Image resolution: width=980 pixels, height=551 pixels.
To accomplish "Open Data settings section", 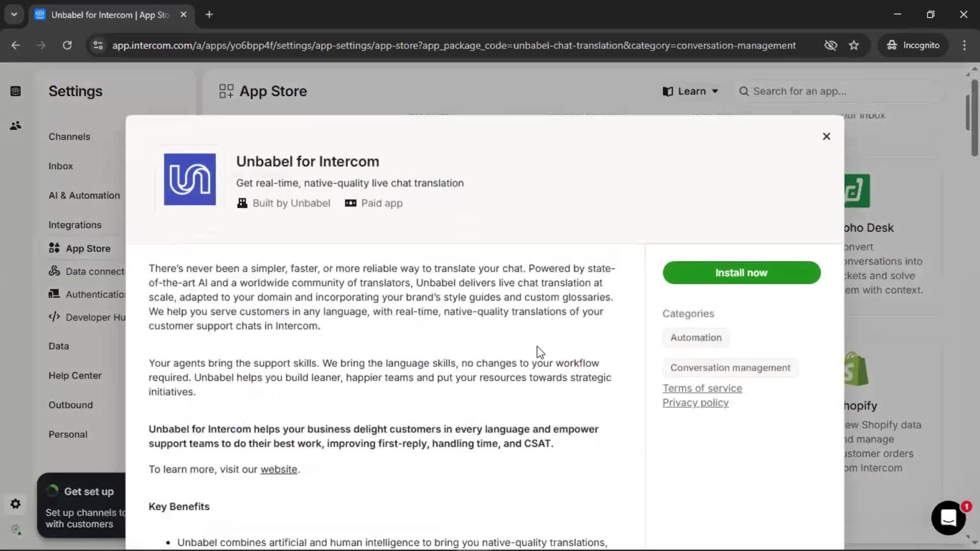I will [59, 346].
